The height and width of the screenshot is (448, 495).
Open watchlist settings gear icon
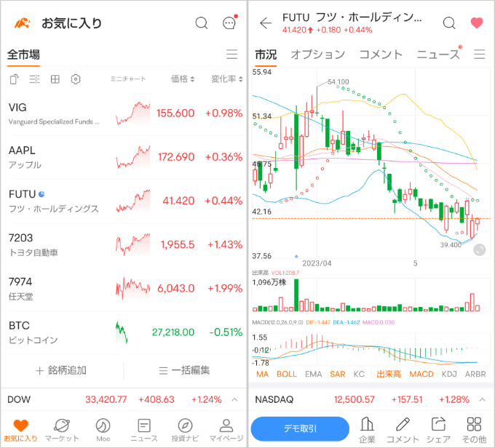(76, 79)
